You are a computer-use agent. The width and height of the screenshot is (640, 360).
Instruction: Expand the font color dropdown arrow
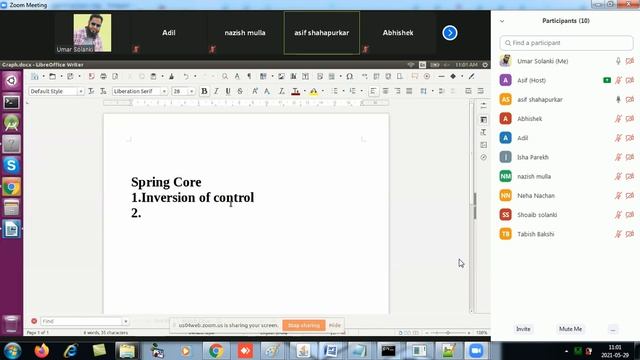tap(304, 91)
